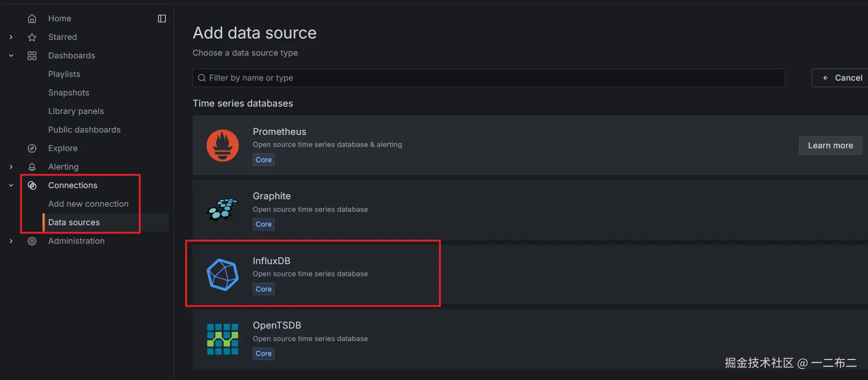The width and height of the screenshot is (868, 380).
Task: Toggle the sidebar dock panel icon
Action: [162, 19]
